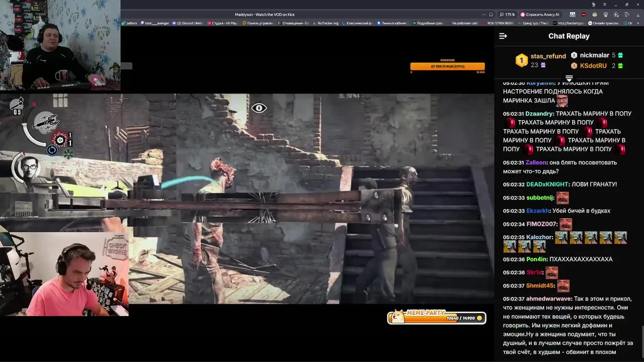
Task: Click username Shmidt45 in chat
Action: pyautogui.click(x=540, y=286)
